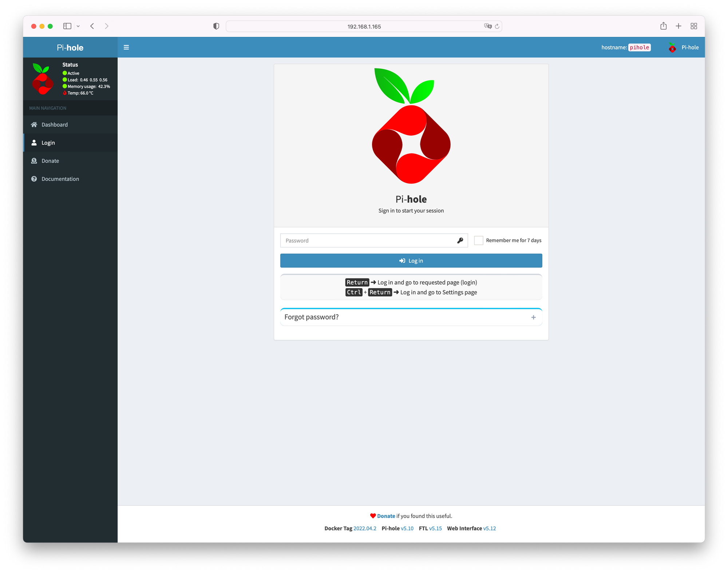Go back to the previous page

tap(92, 26)
